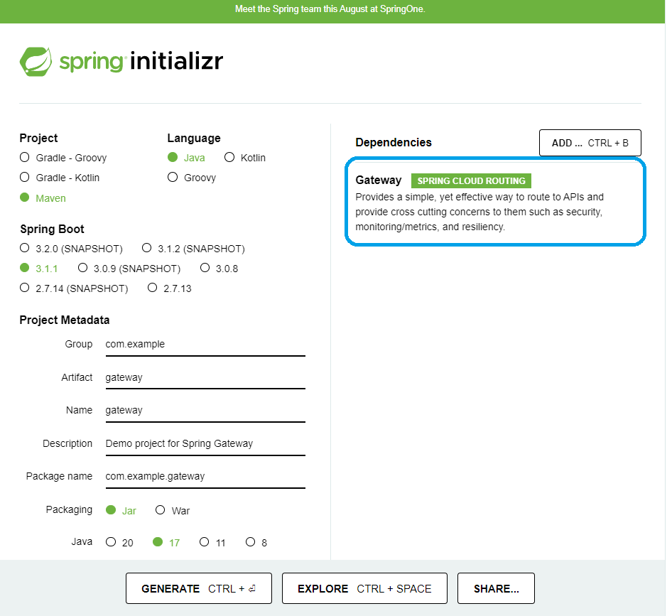Choose Kotlin as the language

pyautogui.click(x=245, y=158)
